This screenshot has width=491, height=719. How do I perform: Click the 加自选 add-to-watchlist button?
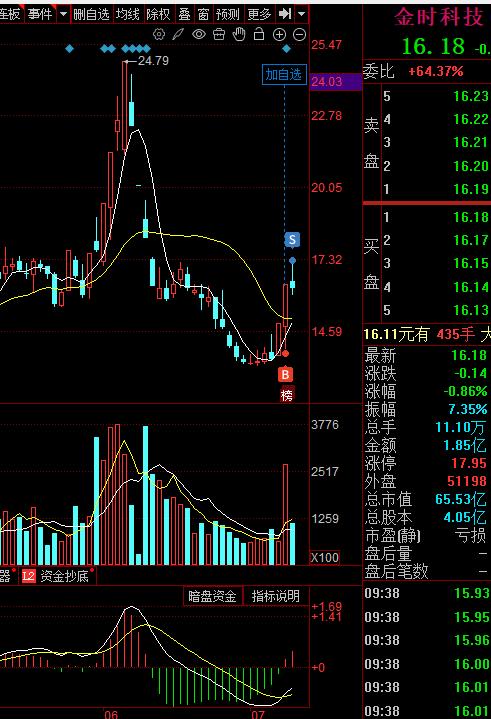284,75
